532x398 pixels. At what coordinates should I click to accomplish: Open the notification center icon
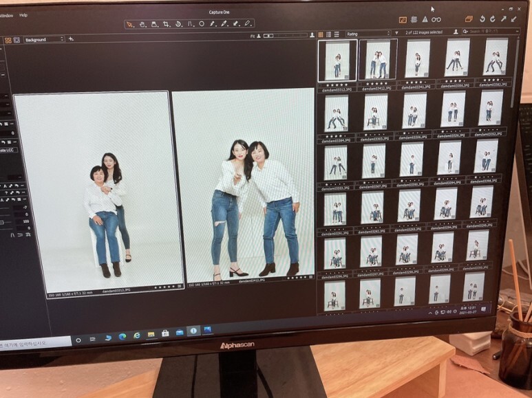click(x=484, y=309)
